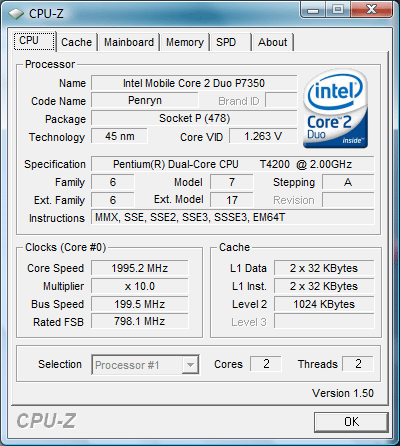This screenshot has height=446, width=400.
Task: Click the CPU-Z chip icon in title bar
Action: coord(16,14)
